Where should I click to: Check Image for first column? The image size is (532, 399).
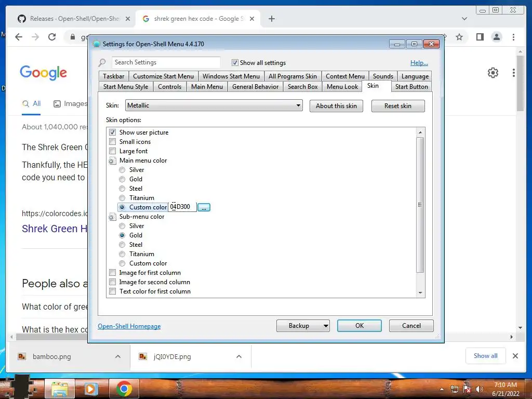(113, 273)
